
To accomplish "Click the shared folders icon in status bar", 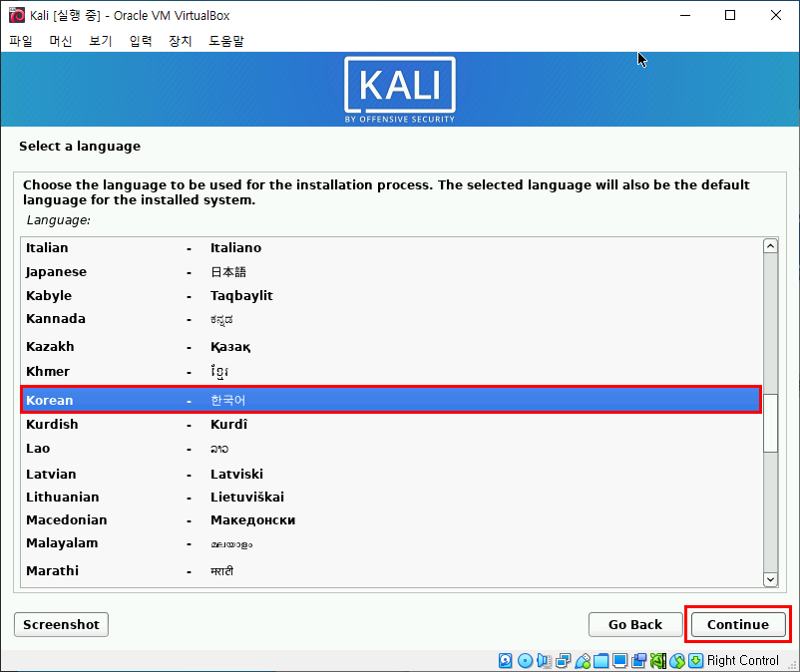I will pos(601,660).
